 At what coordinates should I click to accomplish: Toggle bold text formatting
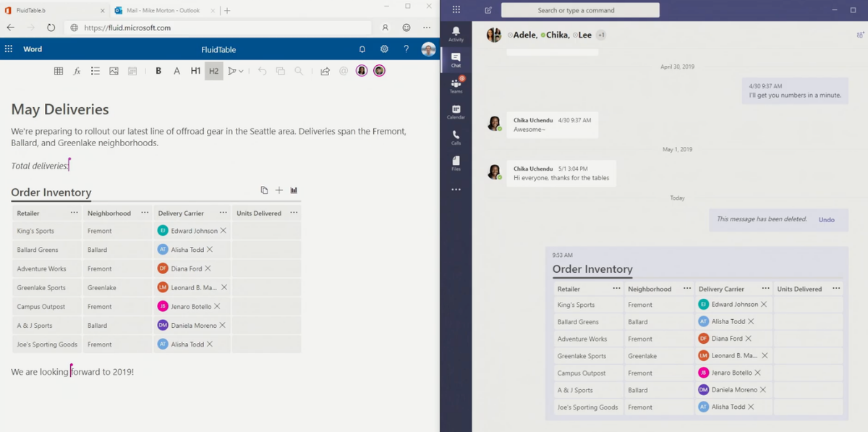point(158,70)
